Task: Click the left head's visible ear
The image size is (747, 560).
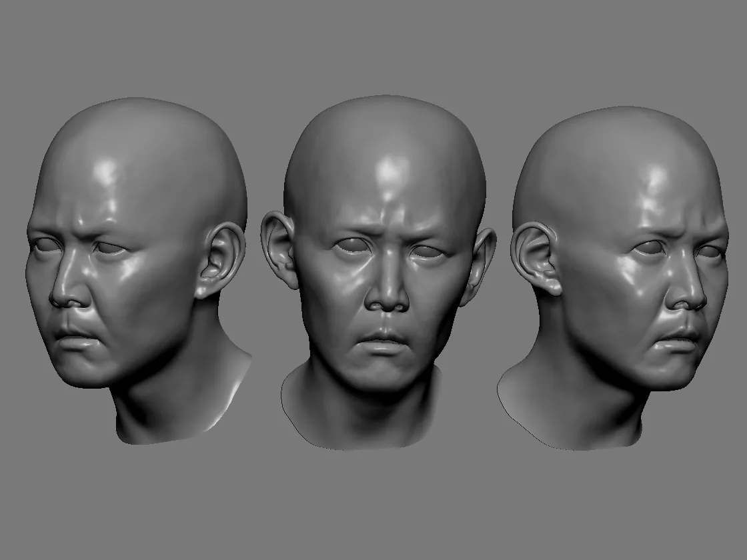Action: (220, 260)
